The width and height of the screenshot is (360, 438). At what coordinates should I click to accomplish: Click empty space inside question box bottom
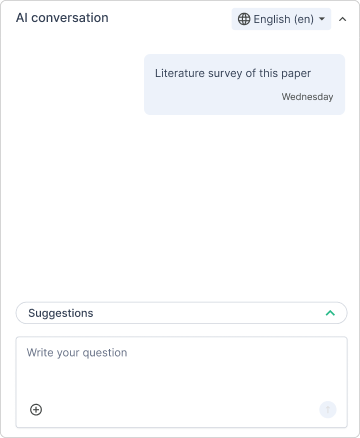180,409
